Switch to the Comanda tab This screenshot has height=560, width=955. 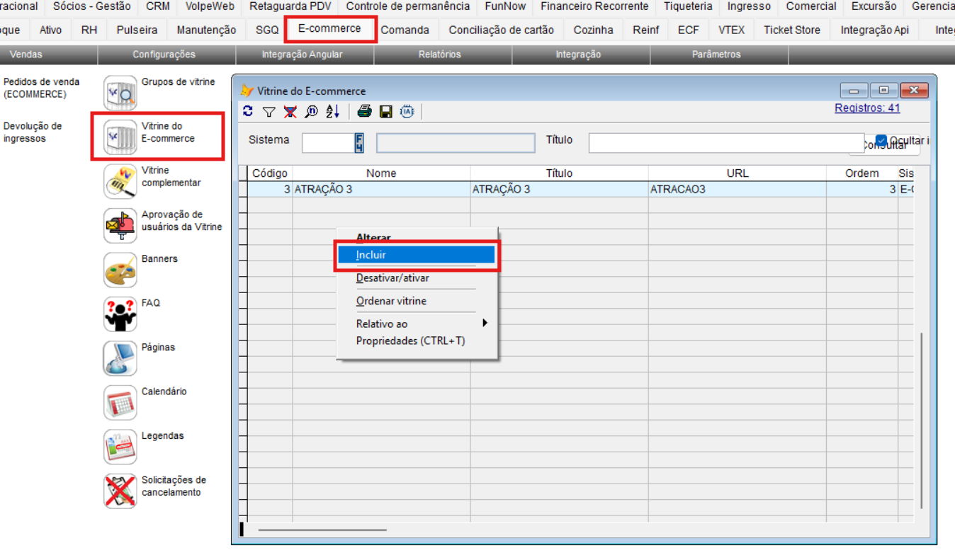point(405,30)
